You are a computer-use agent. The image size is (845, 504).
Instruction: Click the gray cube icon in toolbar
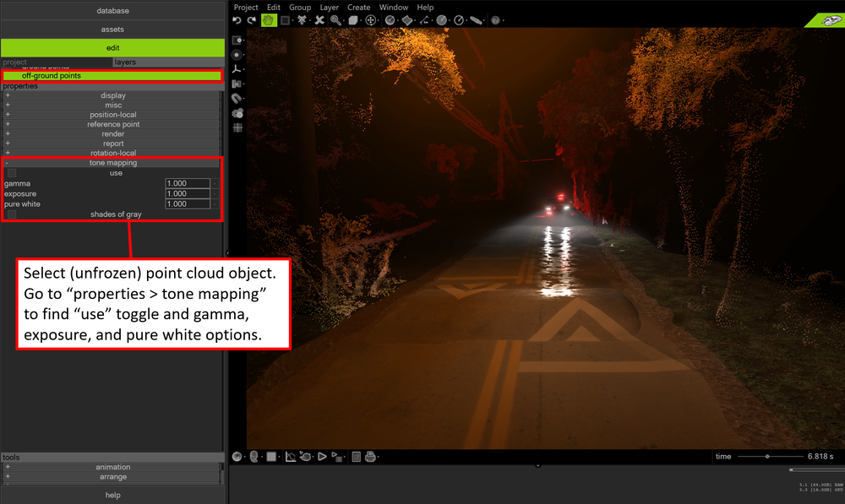click(x=352, y=20)
